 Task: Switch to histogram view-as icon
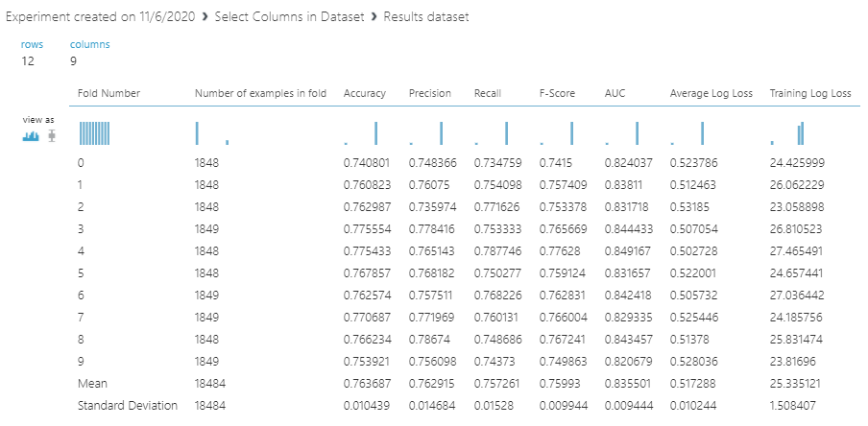click(30, 135)
